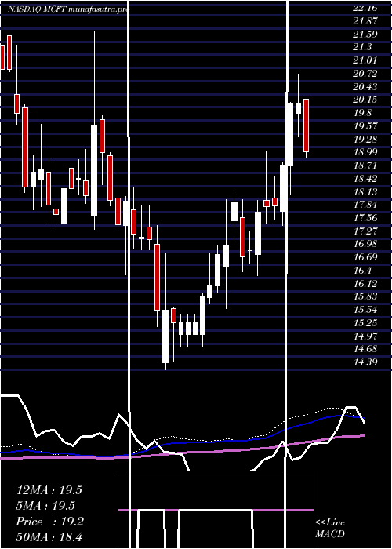Click the 5MA : 19.5 readout
392x549 pixels.
pos(46,506)
